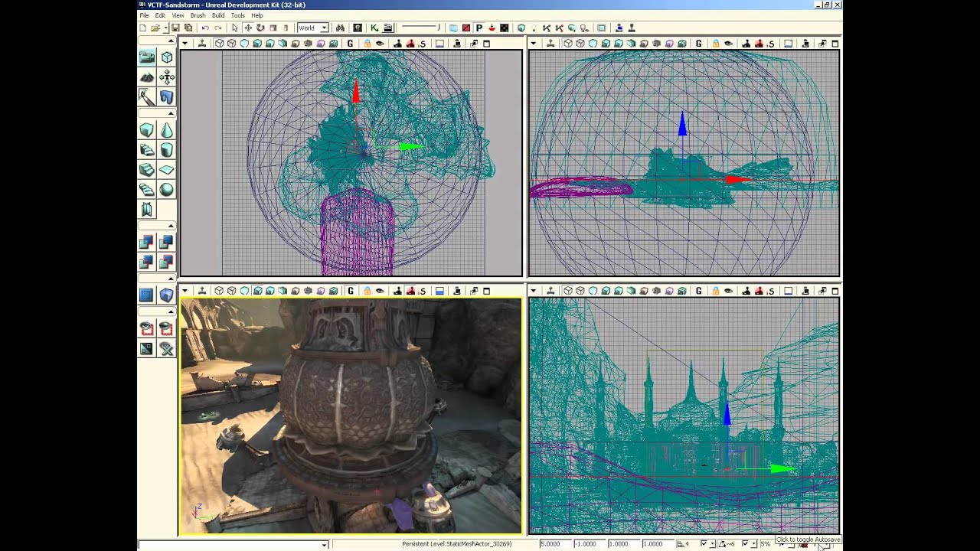Image resolution: width=980 pixels, height=551 pixels.
Task: Pick the Sphere brush builder
Action: pos(166,190)
